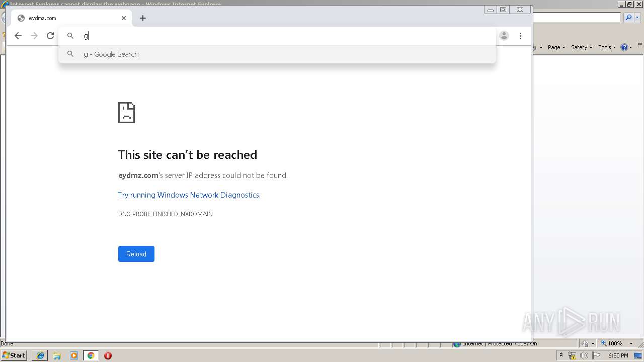The height and width of the screenshot is (362, 644).
Task: Open Internet Explorer's Page menu
Action: 556,47
